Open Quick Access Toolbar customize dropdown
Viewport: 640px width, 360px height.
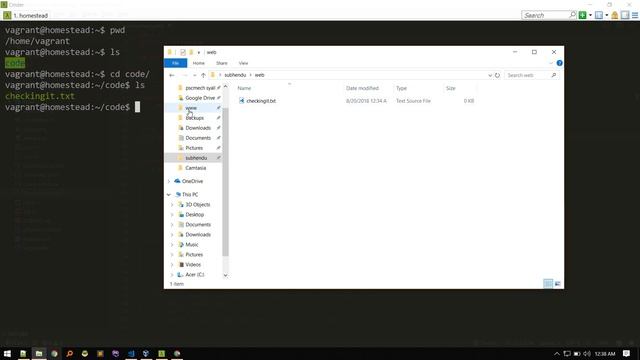[199, 52]
